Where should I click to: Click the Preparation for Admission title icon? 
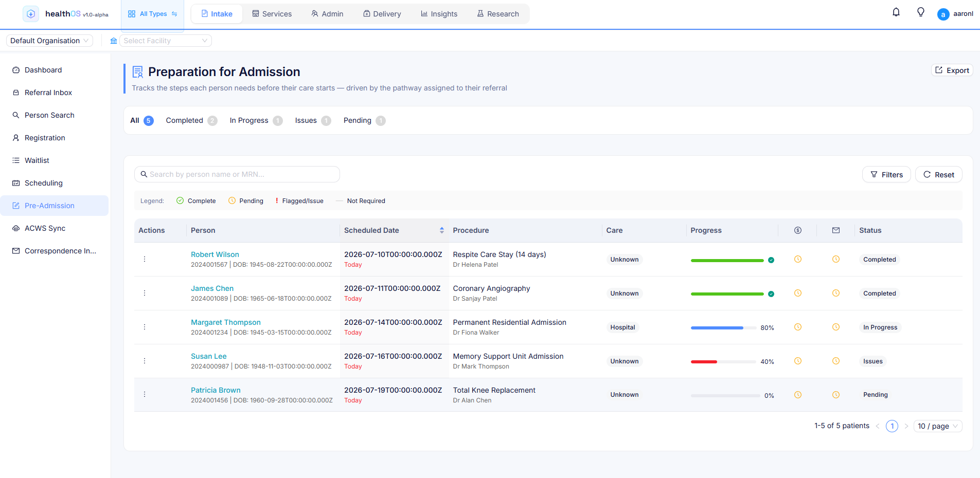click(x=138, y=72)
